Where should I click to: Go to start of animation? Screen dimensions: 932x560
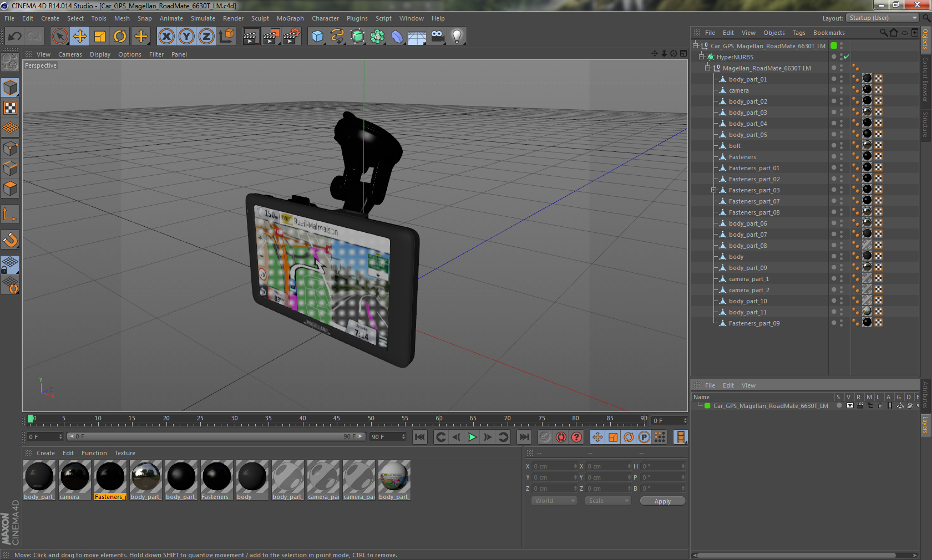point(420,437)
